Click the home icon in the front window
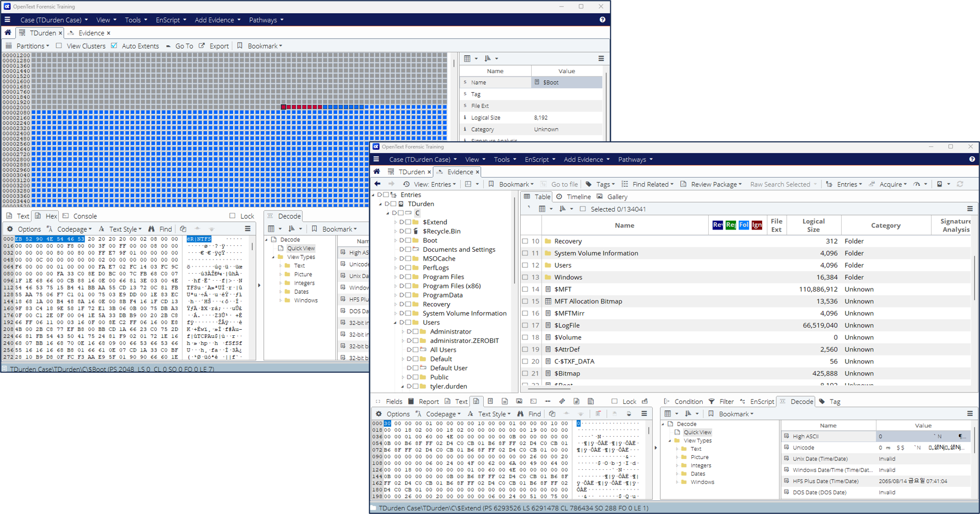The image size is (980, 514). coord(376,172)
